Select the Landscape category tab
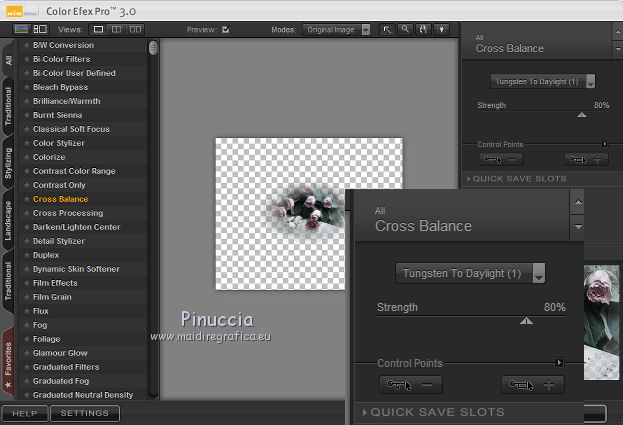The height and width of the screenshot is (425, 623). pyautogui.click(x=8, y=218)
